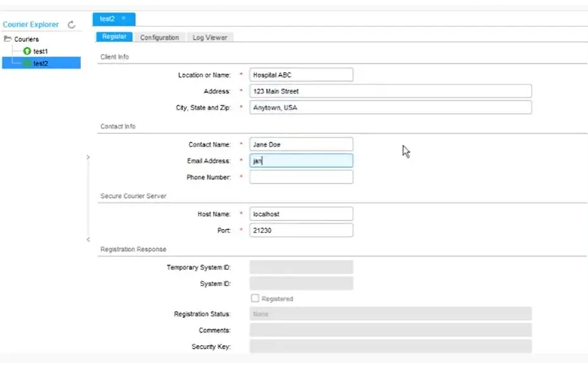Screen dimensions: 588x368
Task: Click the Location or Name field
Action: pyautogui.click(x=301, y=75)
